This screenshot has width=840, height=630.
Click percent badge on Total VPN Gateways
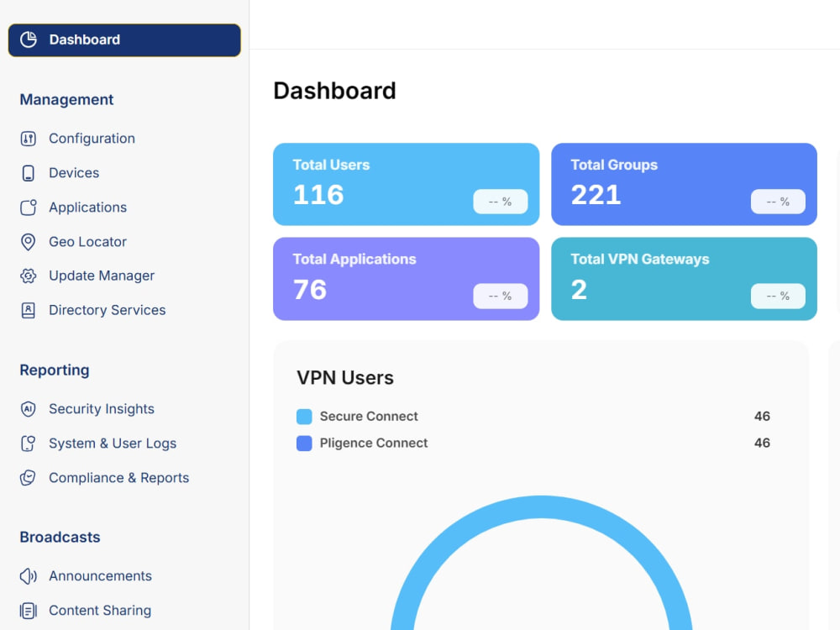point(778,297)
